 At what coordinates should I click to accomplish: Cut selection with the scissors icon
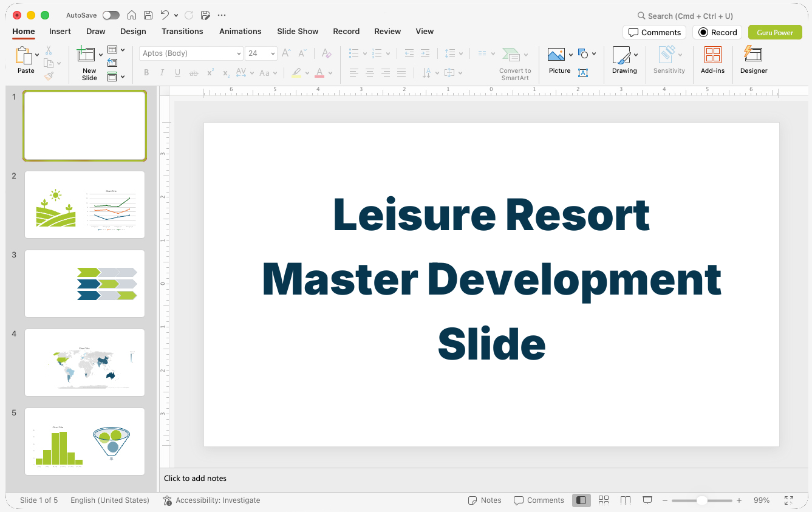49,50
